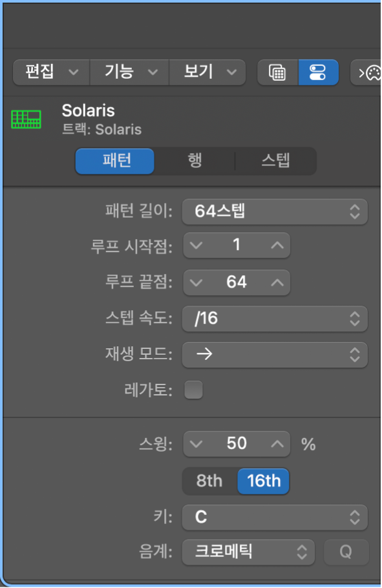Select the 16th swing resolution option

[262, 481]
